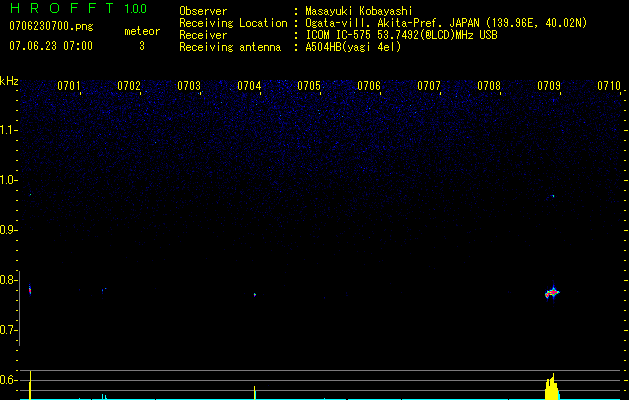Click the 0710 time marker
This screenshot has height=400, width=629.
pos(609,86)
